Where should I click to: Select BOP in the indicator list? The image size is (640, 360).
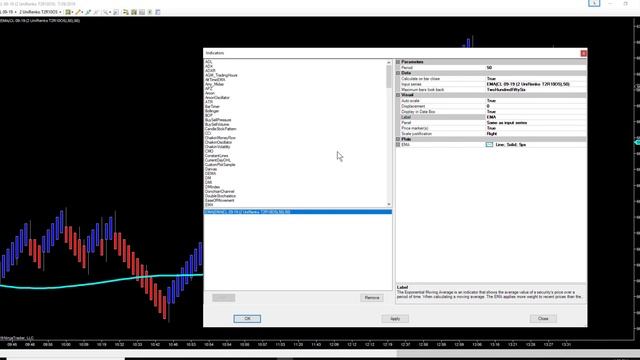[x=209, y=116]
